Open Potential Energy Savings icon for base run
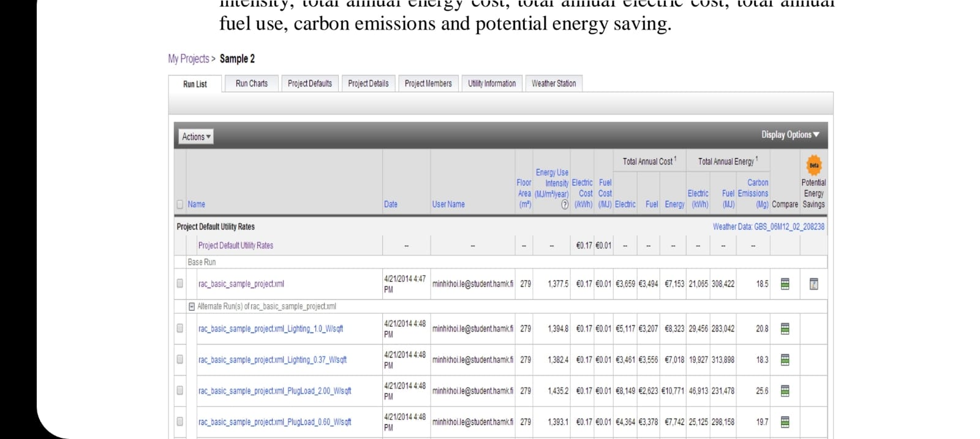This screenshot has width=980, height=439. [813, 284]
